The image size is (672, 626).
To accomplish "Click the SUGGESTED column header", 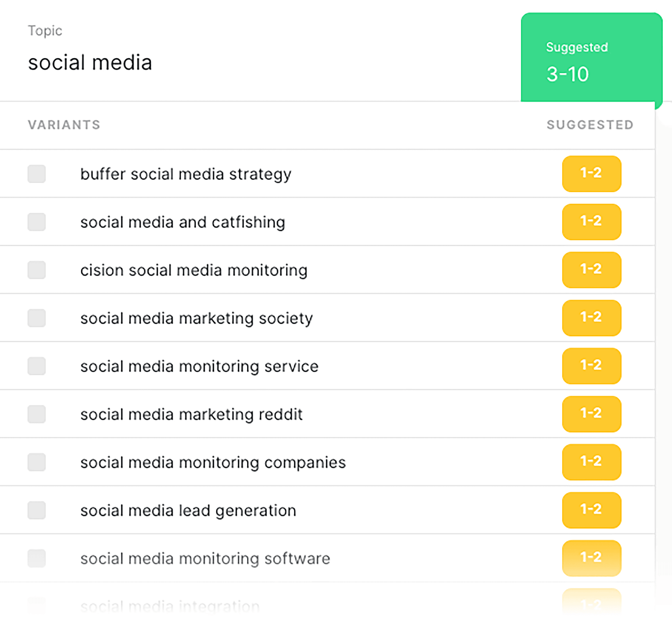I will pyautogui.click(x=591, y=125).
